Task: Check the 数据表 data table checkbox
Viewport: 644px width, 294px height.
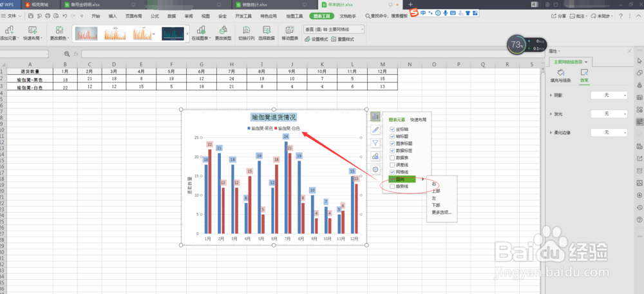Action: [392, 158]
